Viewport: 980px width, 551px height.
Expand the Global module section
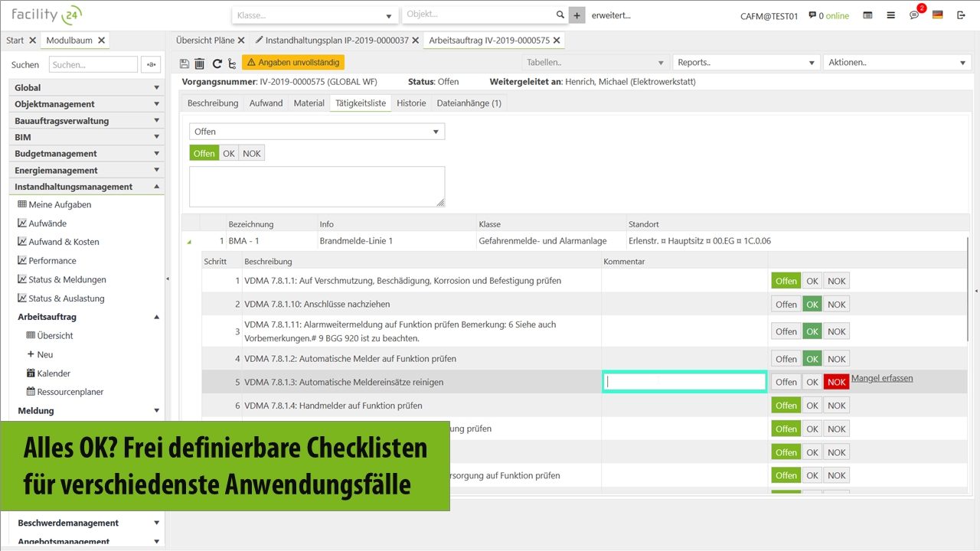pos(87,87)
